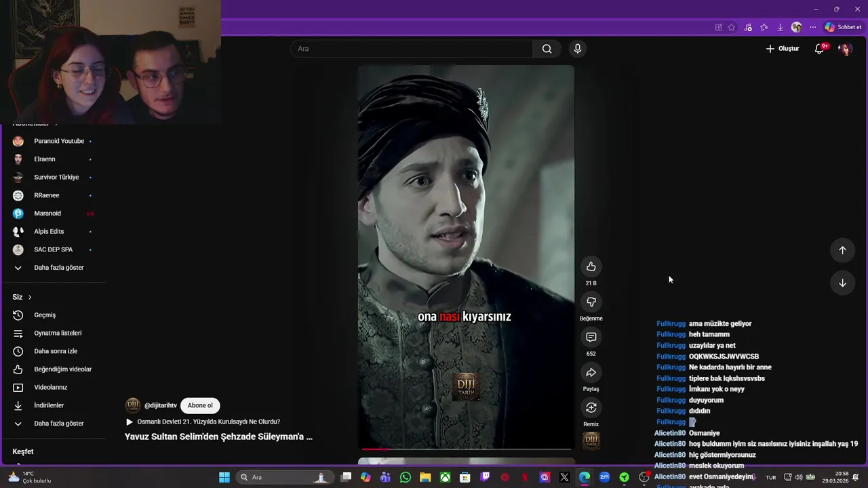Viewport: 868px width, 488px height.
Task: Open linked video Osmanlı Devleti 21. Yüzyılda
Action: pos(208,422)
